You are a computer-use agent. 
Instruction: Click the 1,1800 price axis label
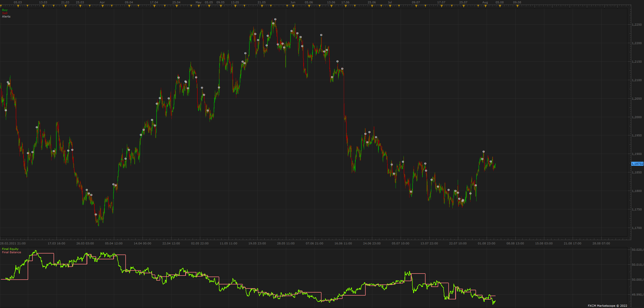click(x=637, y=191)
